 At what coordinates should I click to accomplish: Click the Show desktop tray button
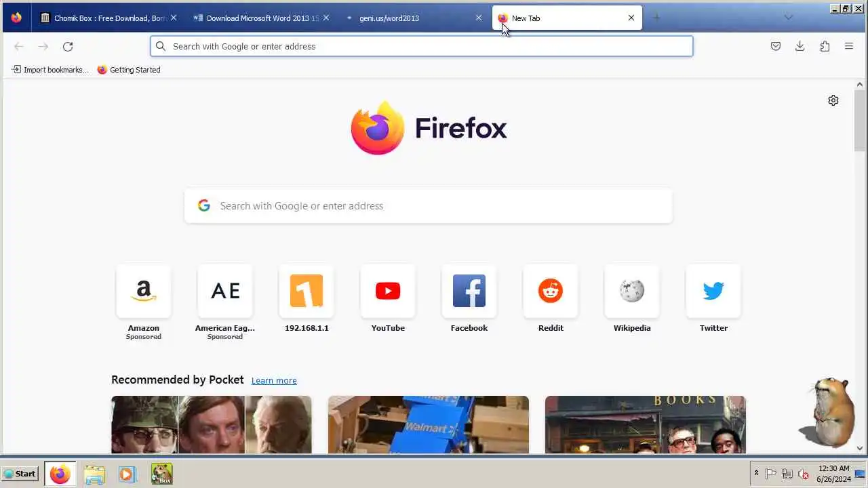(860, 474)
